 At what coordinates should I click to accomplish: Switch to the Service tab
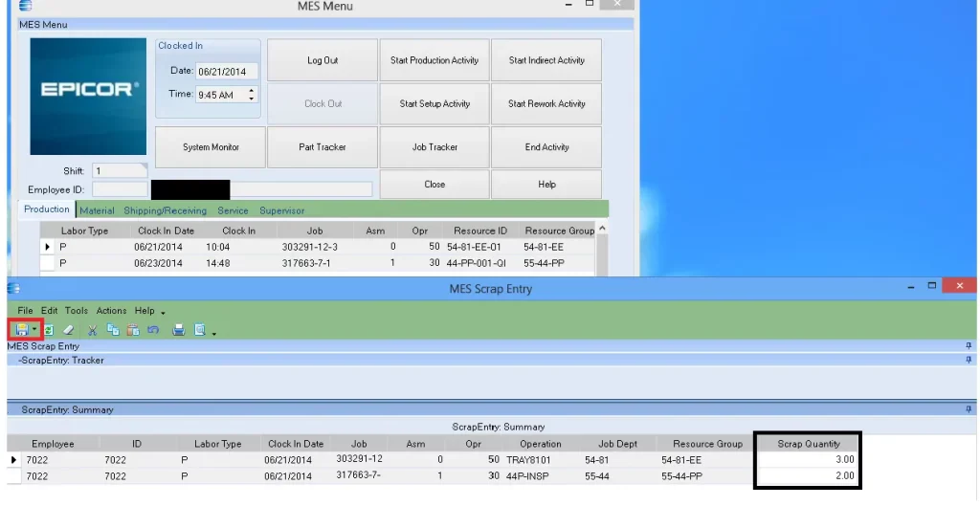(234, 210)
